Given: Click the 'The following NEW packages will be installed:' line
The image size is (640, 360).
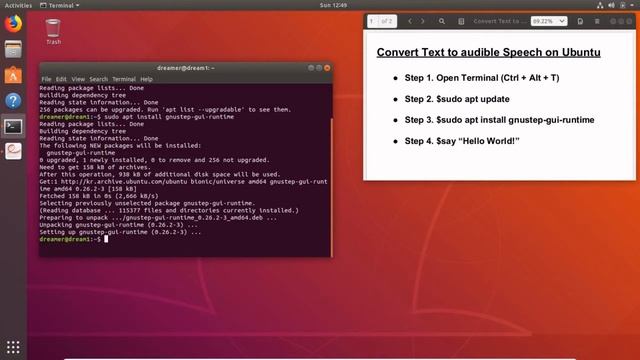Looking at the screenshot, I should pos(120,146).
